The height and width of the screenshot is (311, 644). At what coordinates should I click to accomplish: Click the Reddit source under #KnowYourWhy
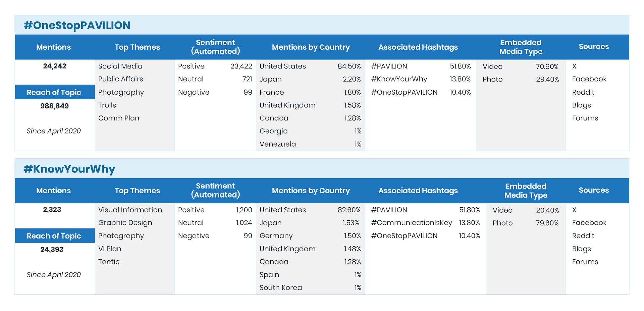[x=583, y=236]
